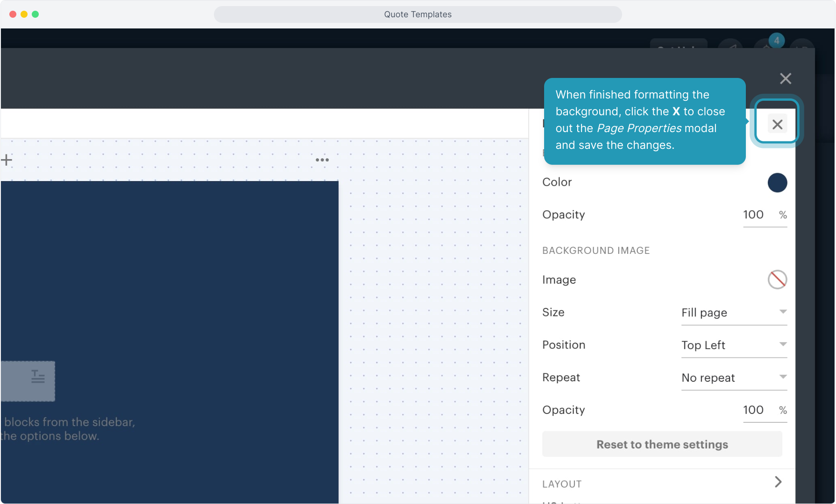Click the 'Color' label
This screenshot has height=504, width=836.
(x=557, y=182)
